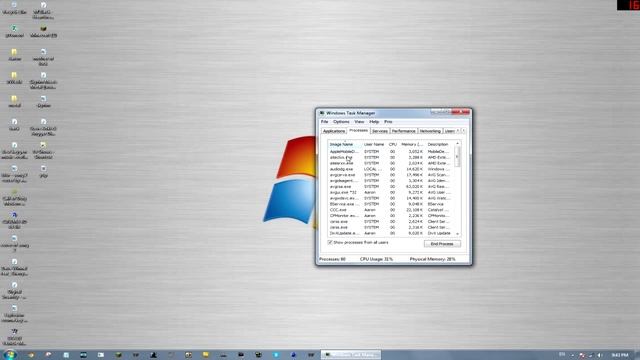The height and width of the screenshot is (360, 640).
Task: Sort processes by Image Name column
Action: [345, 144]
